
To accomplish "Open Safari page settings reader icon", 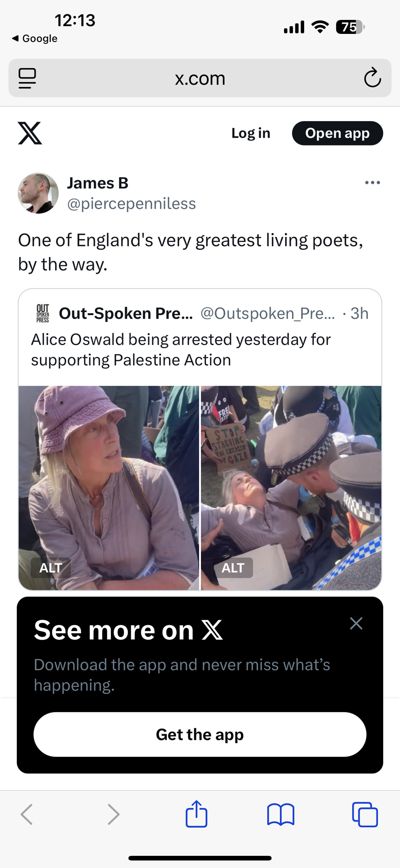I will point(27,78).
